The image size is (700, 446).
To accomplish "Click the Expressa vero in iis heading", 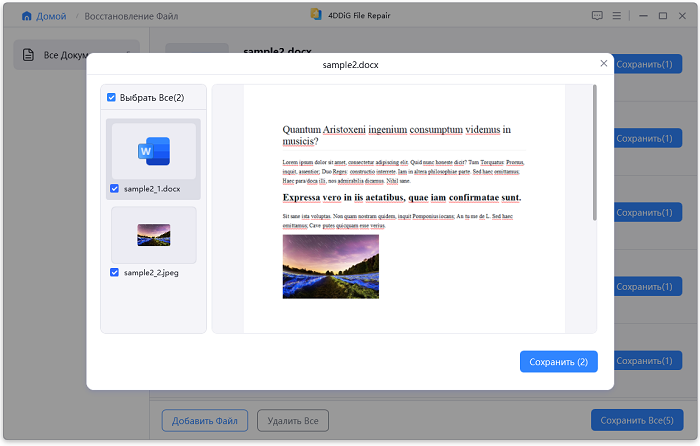I will tap(402, 197).
